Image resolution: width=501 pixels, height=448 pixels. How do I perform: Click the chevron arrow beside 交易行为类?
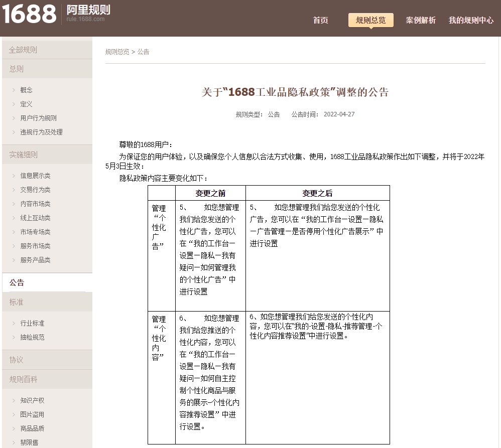[14, 190]
